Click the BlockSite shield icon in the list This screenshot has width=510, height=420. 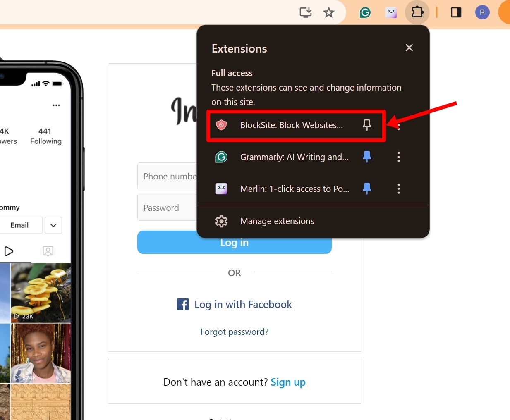222,125
